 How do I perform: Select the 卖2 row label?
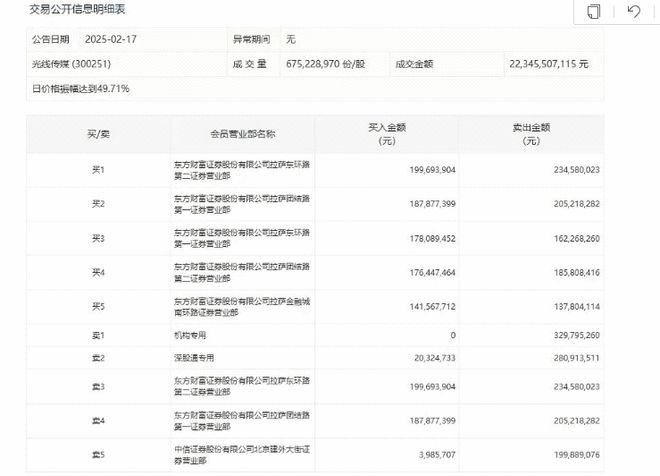(98, 358)
